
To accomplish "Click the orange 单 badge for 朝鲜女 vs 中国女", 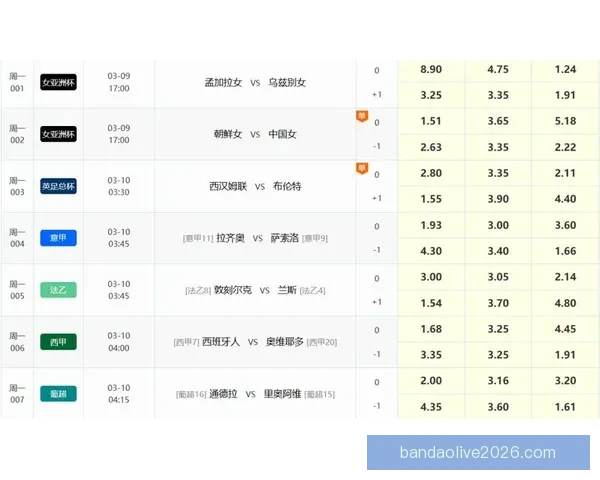I will point(362,116).
